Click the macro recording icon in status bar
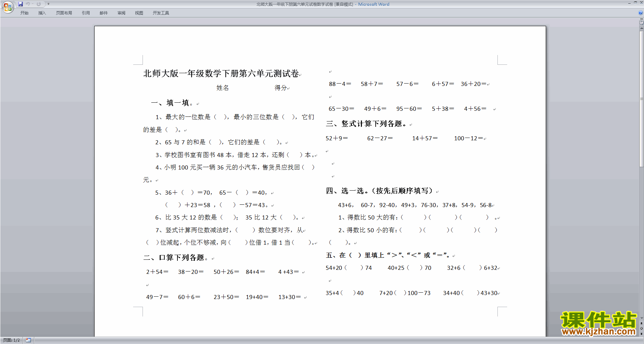This screenshot has height=344, width=644. [x=29, y=340]
